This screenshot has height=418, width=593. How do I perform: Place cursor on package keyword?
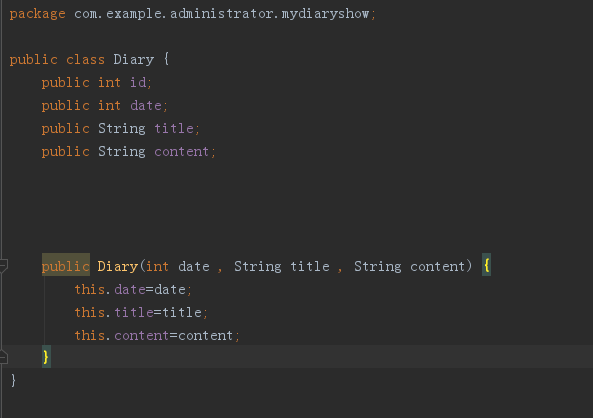pyautogui.click(x=37, y=14)
